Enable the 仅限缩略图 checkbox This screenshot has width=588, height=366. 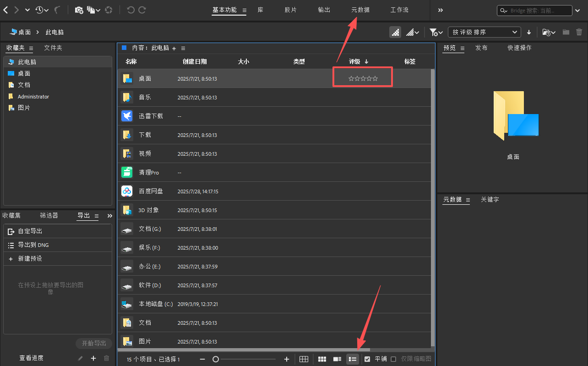[393, 359]
